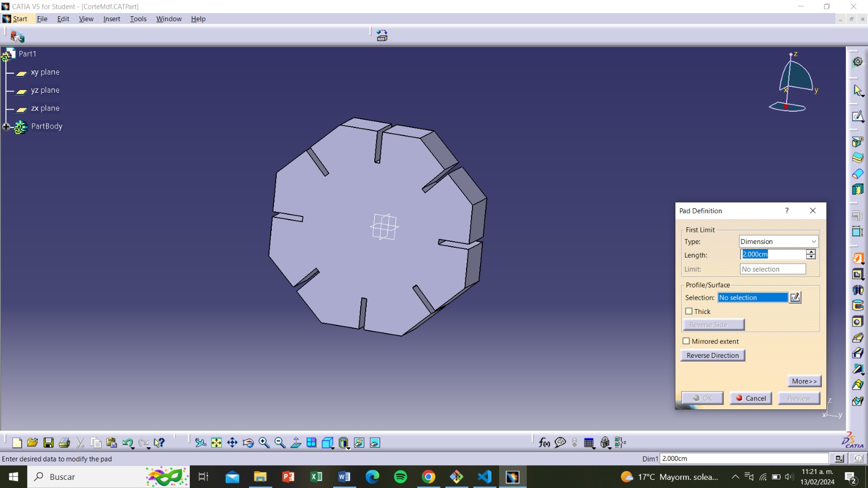Screen dimensions: 868x488
Task: Open a file with the Open folder icon
Action: click(33, 443)
